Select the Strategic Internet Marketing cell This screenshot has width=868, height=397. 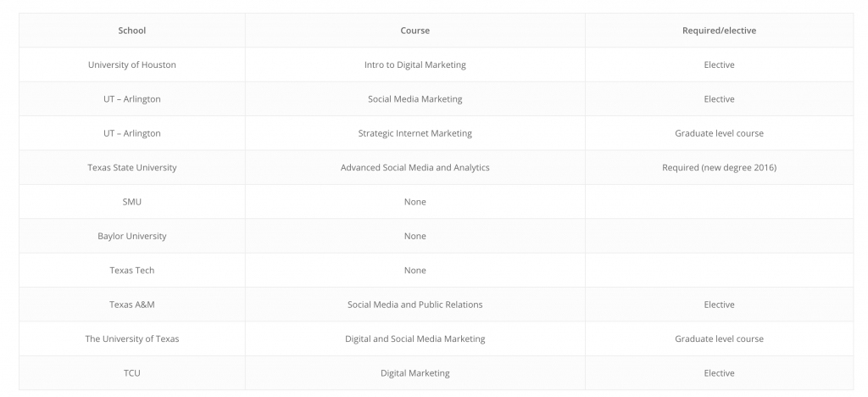[x=415, y=133]
